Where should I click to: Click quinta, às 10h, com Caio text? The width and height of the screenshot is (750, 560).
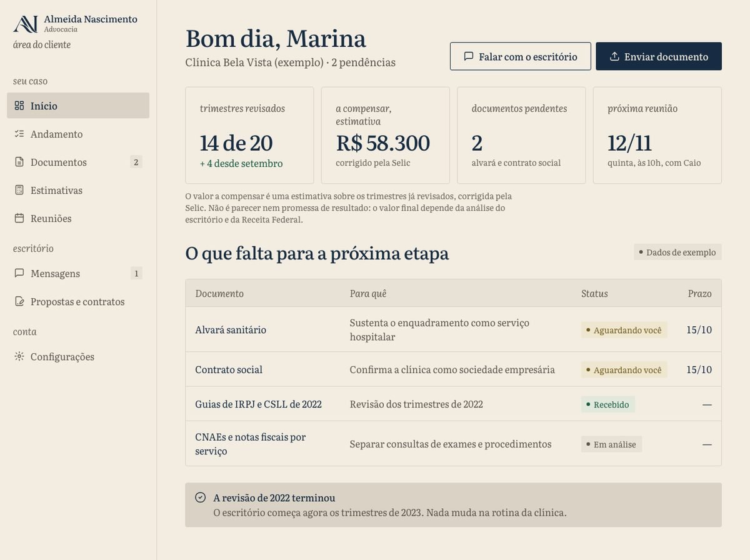pos(654,162)
